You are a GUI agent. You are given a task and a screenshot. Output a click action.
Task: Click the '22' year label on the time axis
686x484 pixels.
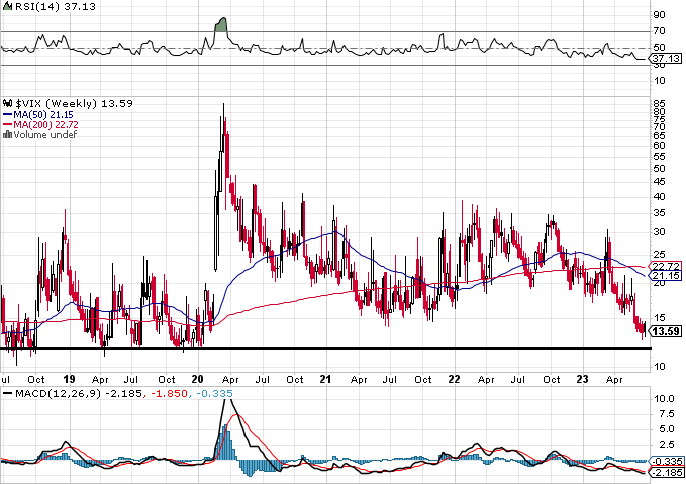pos(454,379)
